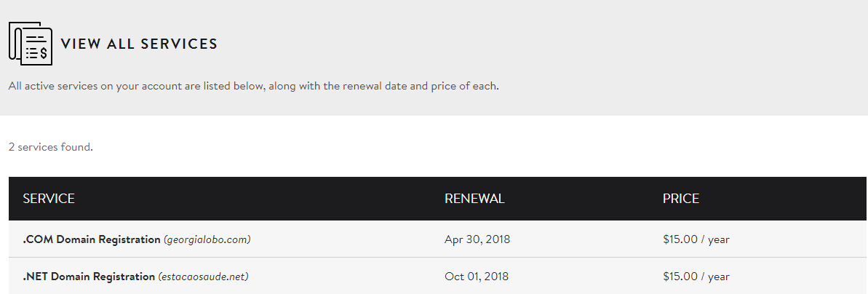Click the bullet list lines in the invoice icon

tap(33, 53)
